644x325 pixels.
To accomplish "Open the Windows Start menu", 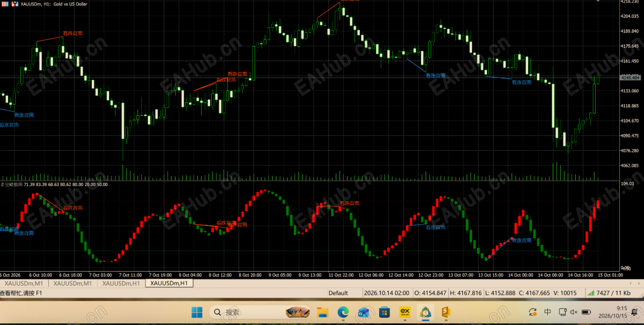I will 197,313.
